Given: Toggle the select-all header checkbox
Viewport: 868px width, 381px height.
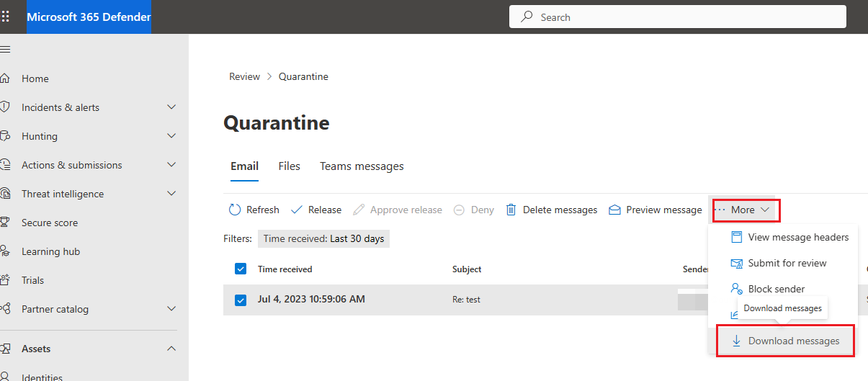Looking at the screenshot, I should click(241, 269).
